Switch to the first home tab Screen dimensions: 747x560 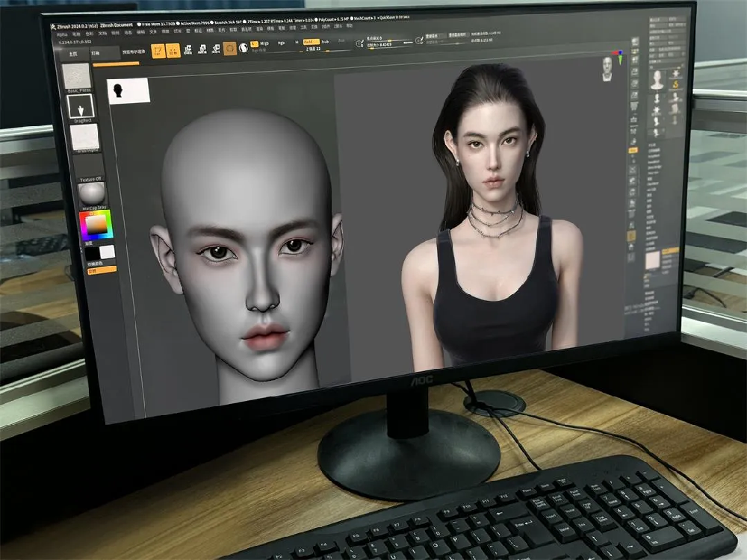(x=72, y=55)
